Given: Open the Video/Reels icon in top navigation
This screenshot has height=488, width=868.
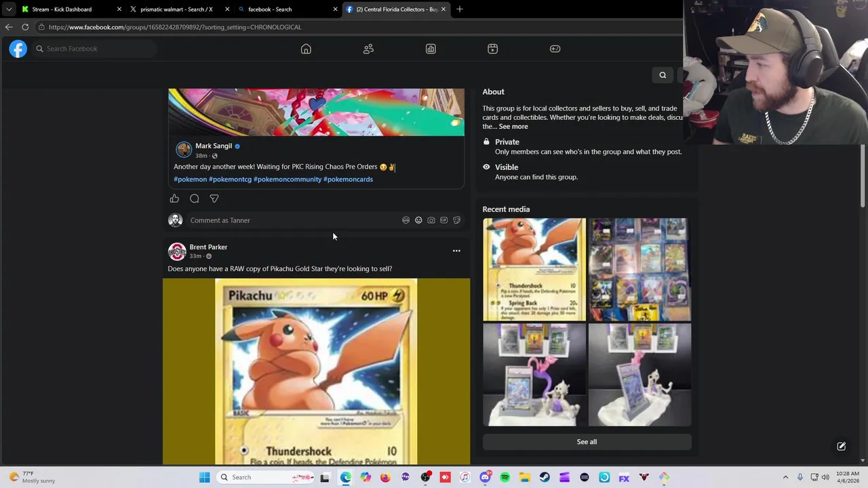Looking at the screenshot, I should 493,49.
